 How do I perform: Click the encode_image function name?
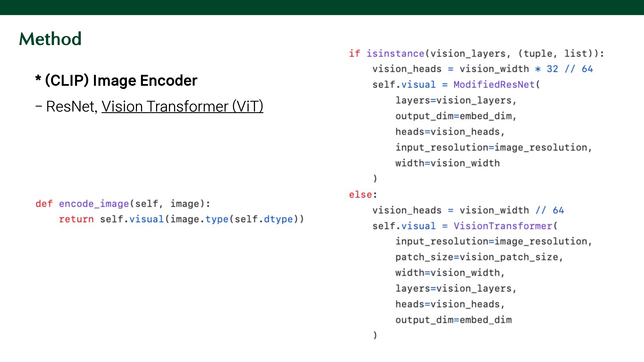(x=94, y=204)
